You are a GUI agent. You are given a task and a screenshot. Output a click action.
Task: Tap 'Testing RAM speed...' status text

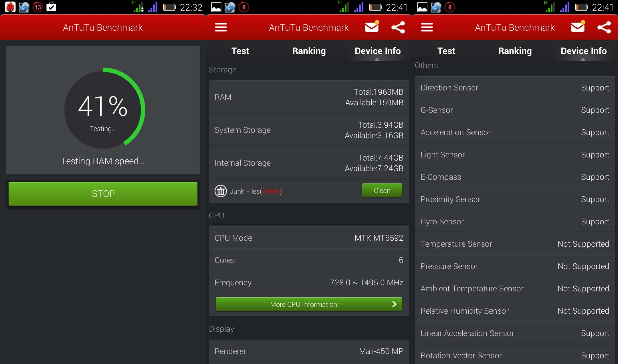pos(103,161)
